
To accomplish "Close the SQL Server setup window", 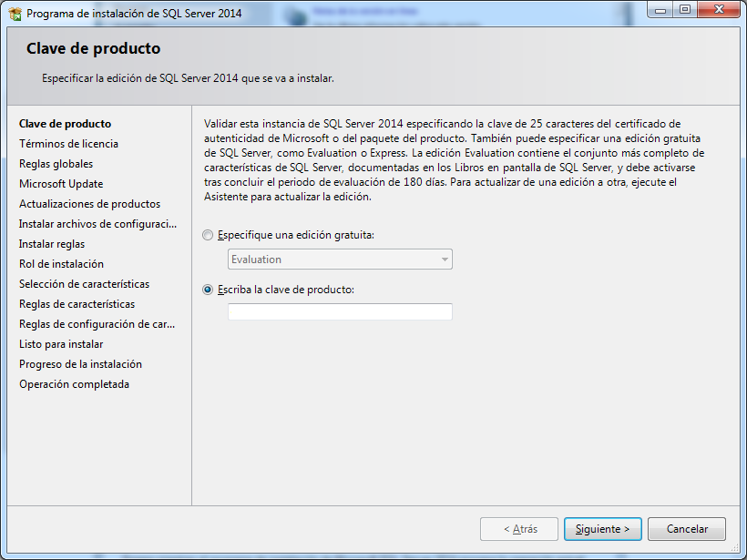I will click(719, 10).
